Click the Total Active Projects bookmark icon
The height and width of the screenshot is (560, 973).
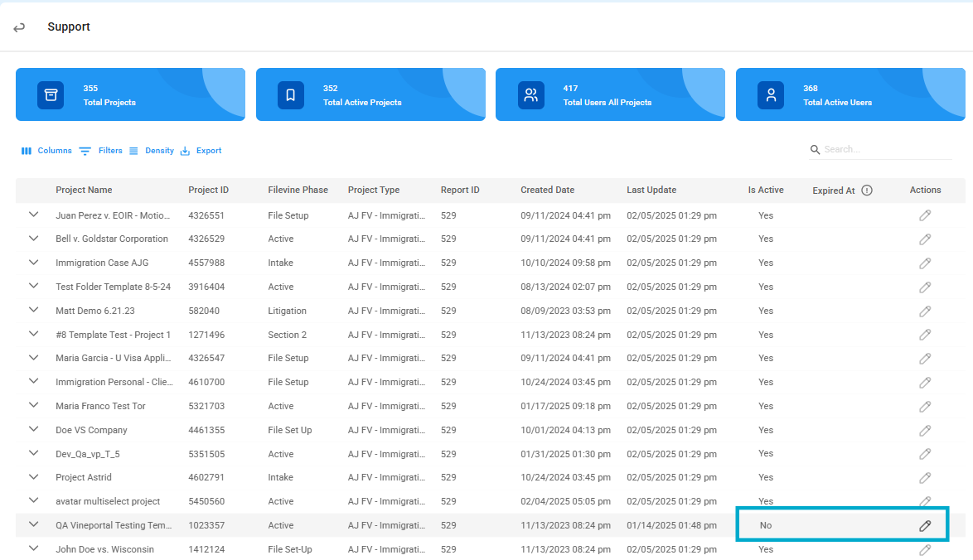(x=291, y=95)
